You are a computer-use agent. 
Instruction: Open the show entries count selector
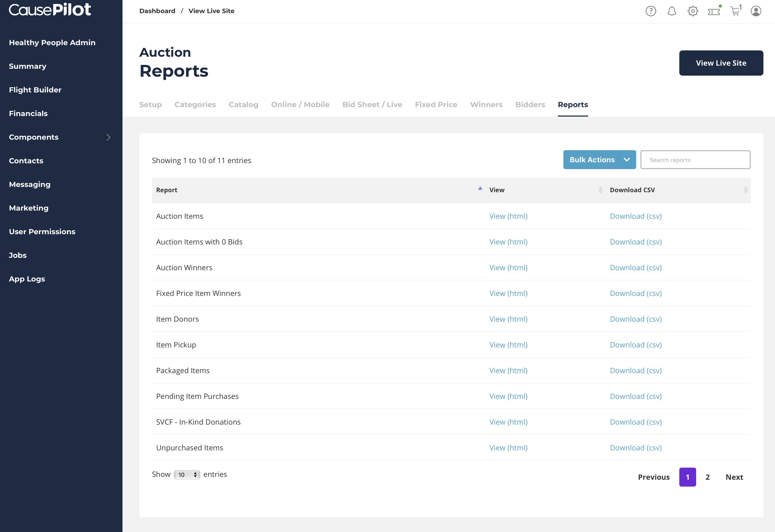pos(187,475)
